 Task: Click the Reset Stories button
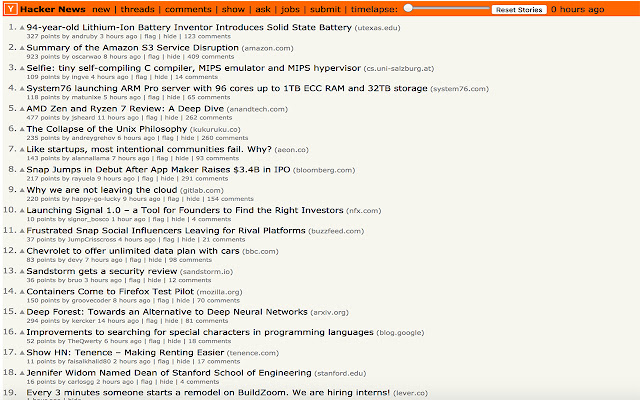coord(519,9)
